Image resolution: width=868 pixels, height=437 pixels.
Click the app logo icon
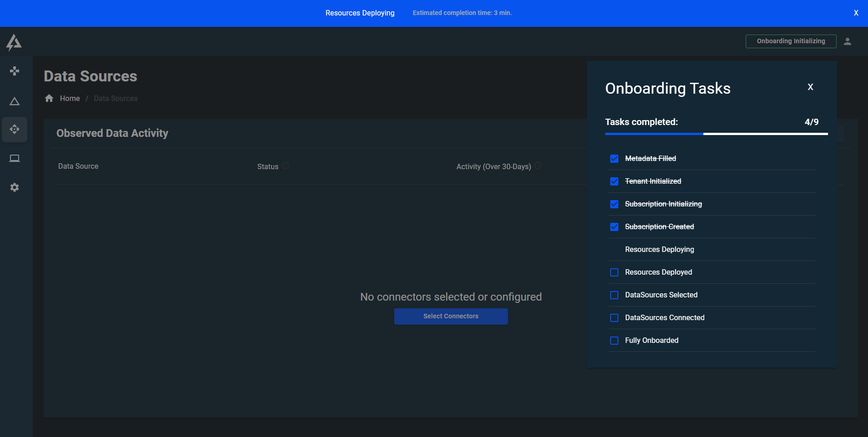coord(14,42)
